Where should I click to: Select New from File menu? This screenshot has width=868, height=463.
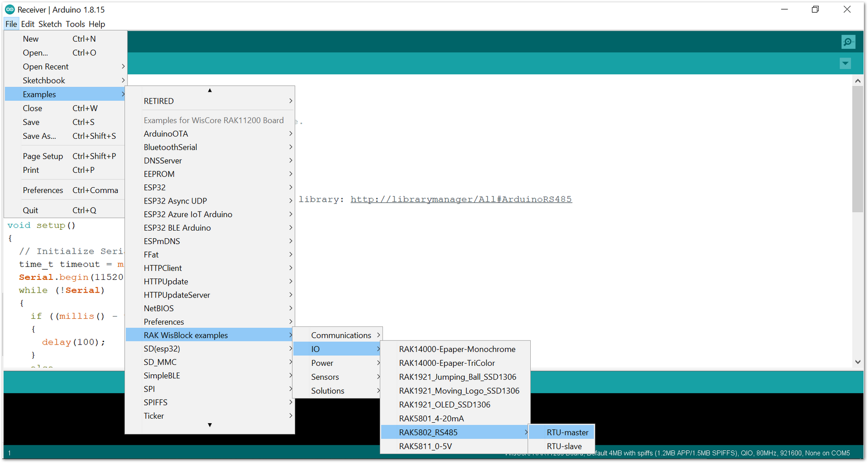coord(65,39)
